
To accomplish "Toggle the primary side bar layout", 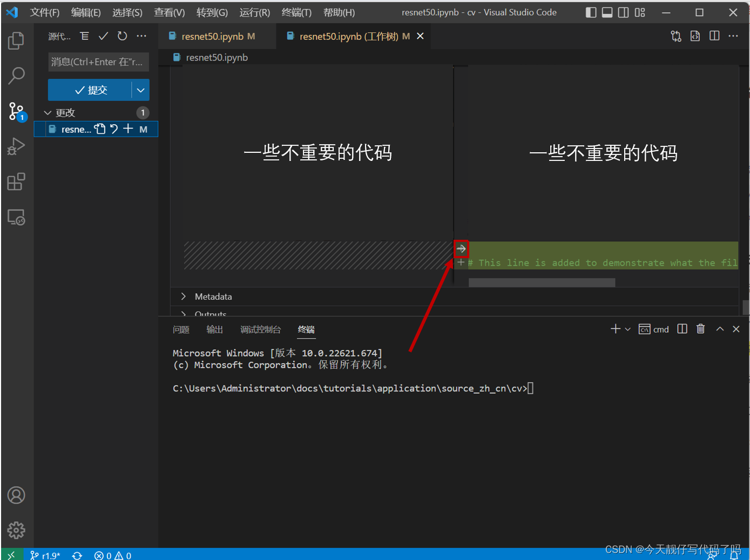I will [x=591, y=12].
